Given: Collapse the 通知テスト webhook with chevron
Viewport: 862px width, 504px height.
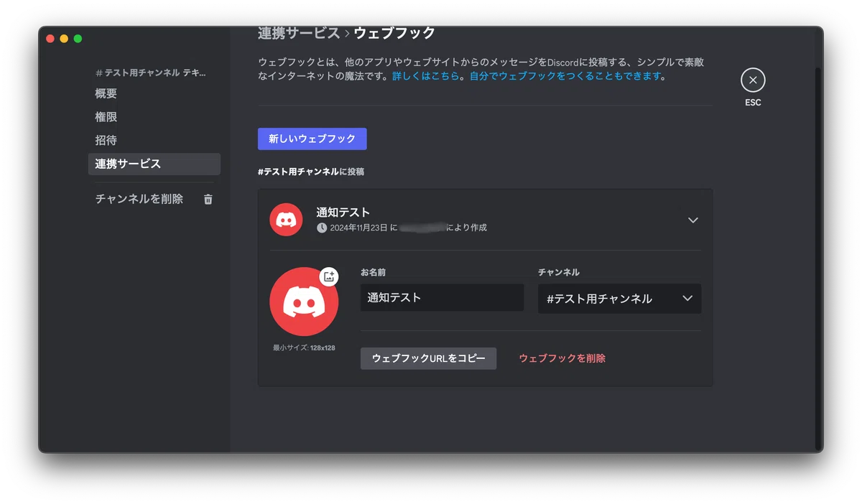Looking at the screenshot, I should pyautogui.click(x=693, y=220).
